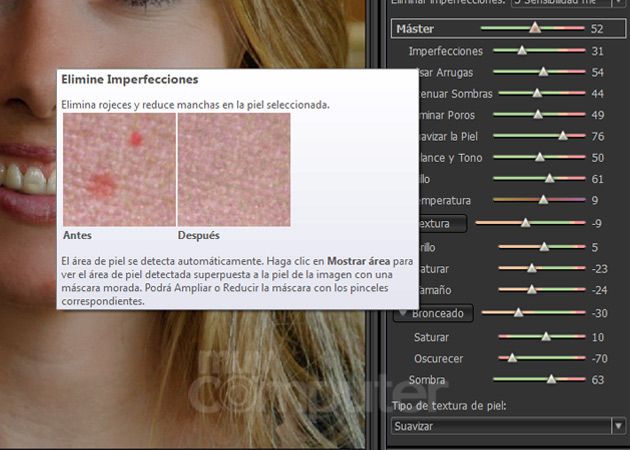Click the Atenuar Sombras slider handle
This screenshot has width=630, height=450.
coord(536,93)
